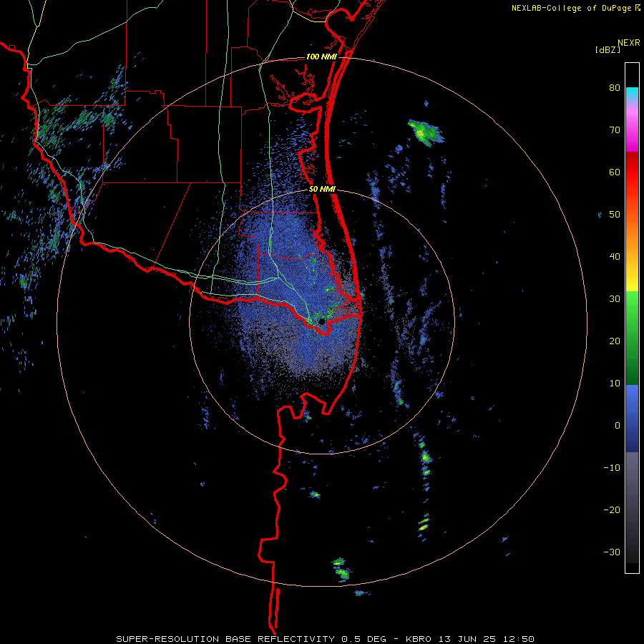Click the 70 dBZ legend value
This screenshot has height=644, width=644.
click(x=615, y=130)
